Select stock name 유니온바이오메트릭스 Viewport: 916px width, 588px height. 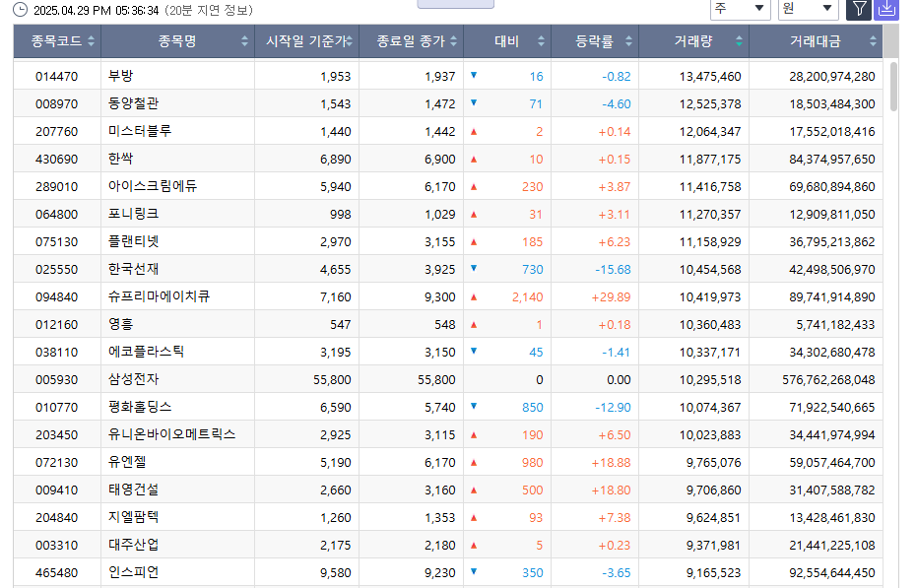tap(171, 434)
